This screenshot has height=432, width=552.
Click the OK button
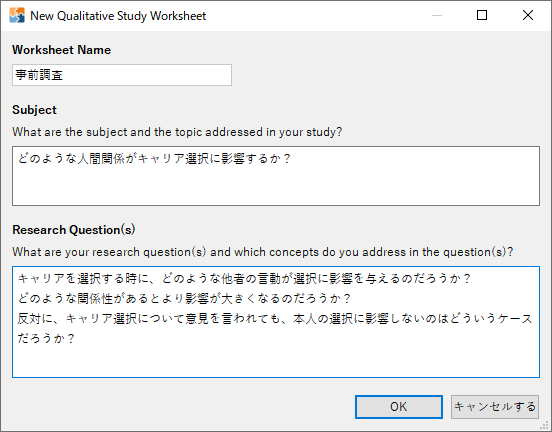pos(399,407)
